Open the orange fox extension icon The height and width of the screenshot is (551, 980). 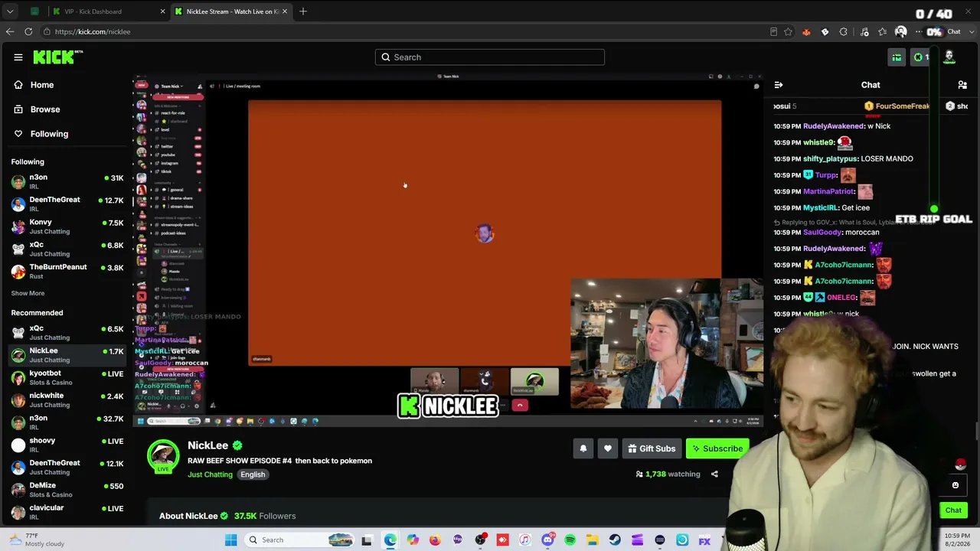pyautogui.click(x=806, y=32)
